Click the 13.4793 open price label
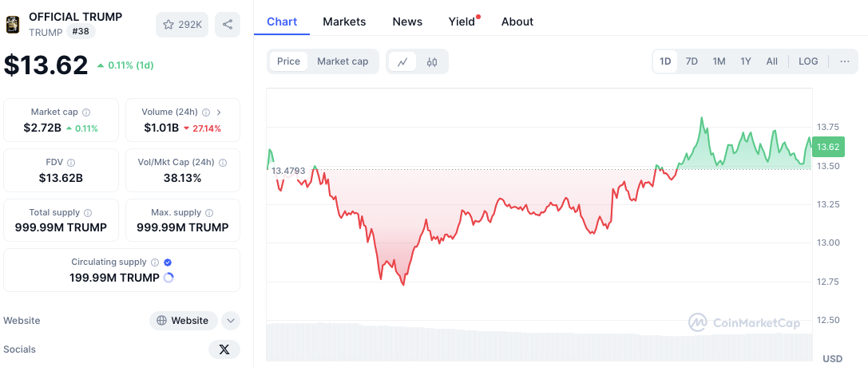 point(288,170)
